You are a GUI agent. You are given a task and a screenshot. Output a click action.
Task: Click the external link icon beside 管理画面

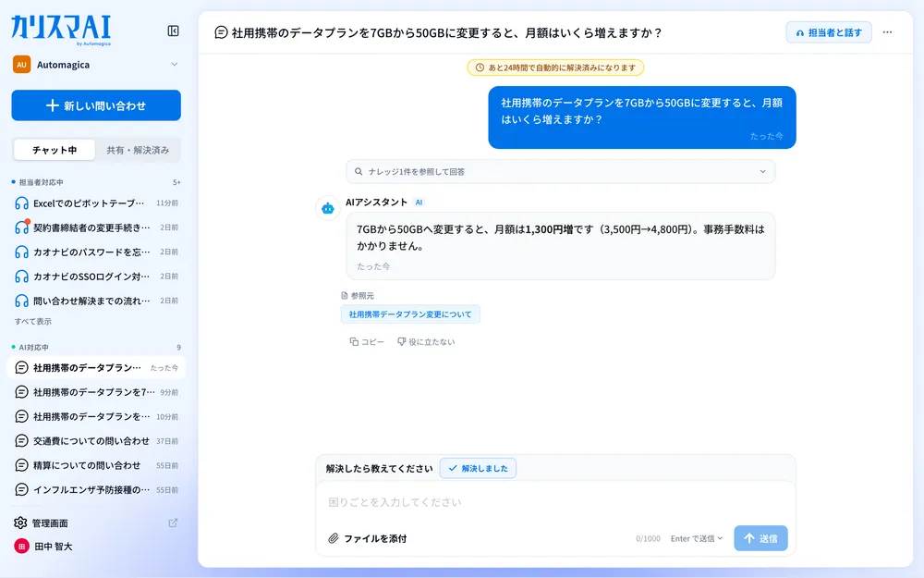[x=174, y=523]
